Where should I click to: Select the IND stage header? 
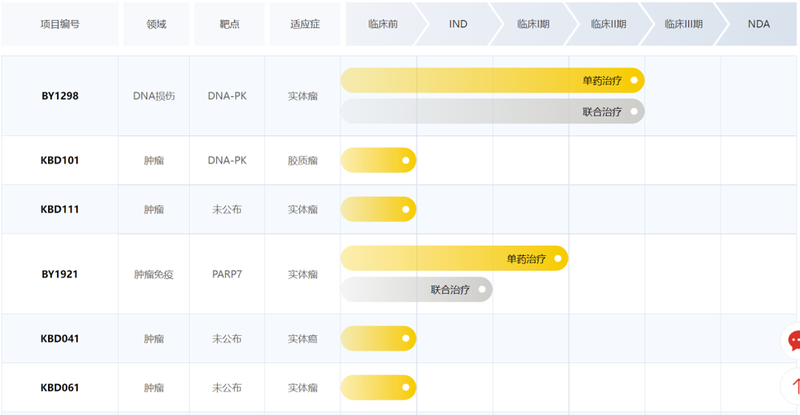tap(458, 23)
